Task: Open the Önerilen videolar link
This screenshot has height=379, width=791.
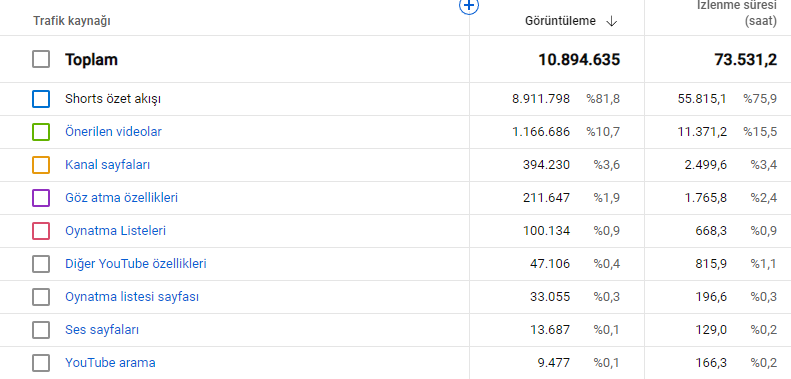Action: point(114,132)
